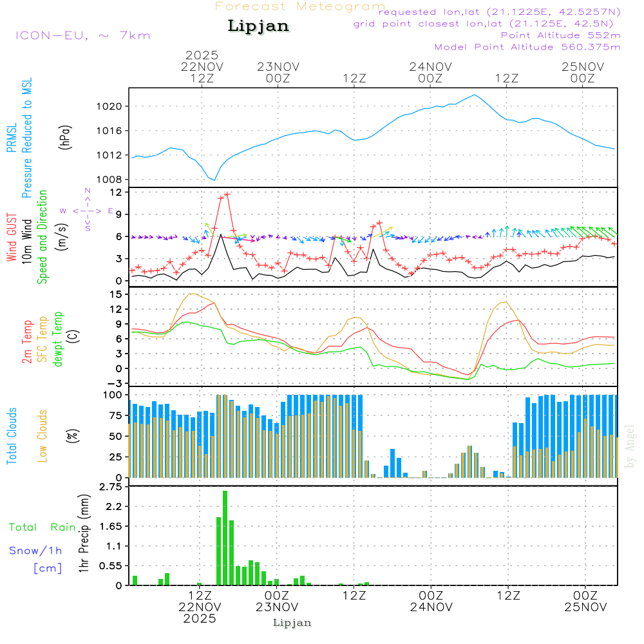
Task: Click the requested lon,lat coordinates text
Action: click(x=499, y=12)
